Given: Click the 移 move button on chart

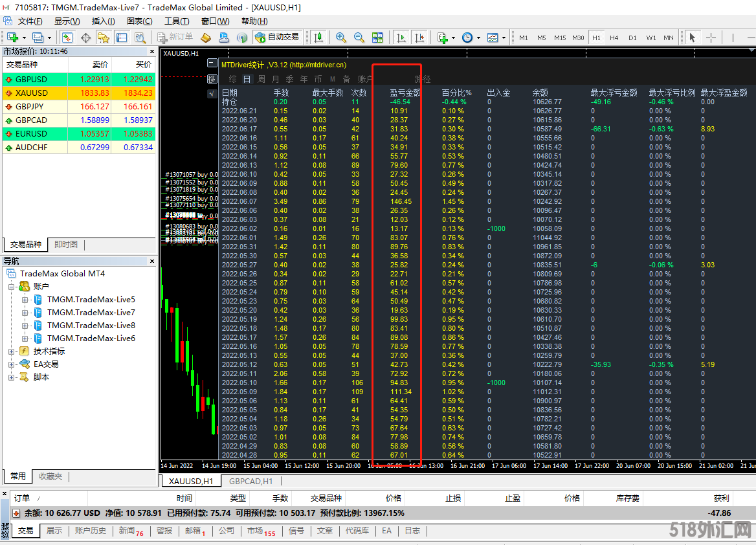Looking at the screenshot, I should click(212, 78).
